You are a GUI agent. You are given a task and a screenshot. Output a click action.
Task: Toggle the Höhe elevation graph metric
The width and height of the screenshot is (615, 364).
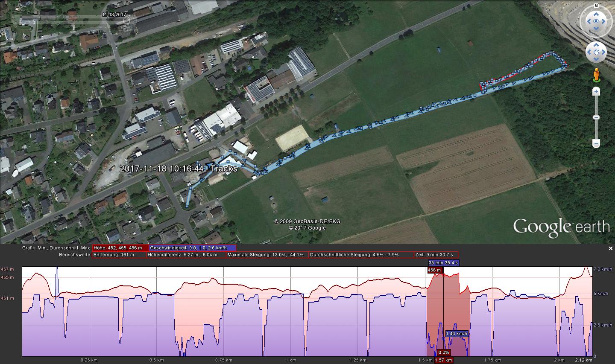point(120,248)
